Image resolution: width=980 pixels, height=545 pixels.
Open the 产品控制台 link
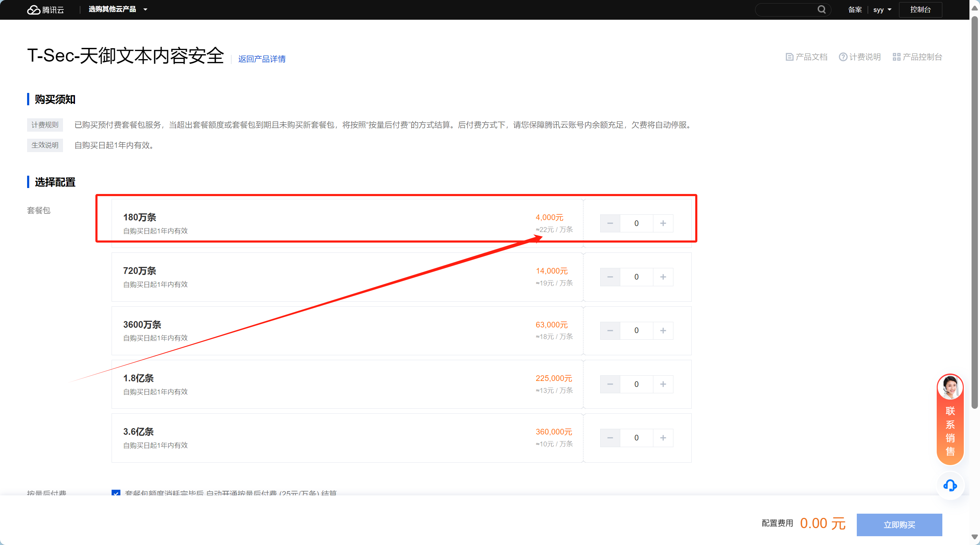917,57
